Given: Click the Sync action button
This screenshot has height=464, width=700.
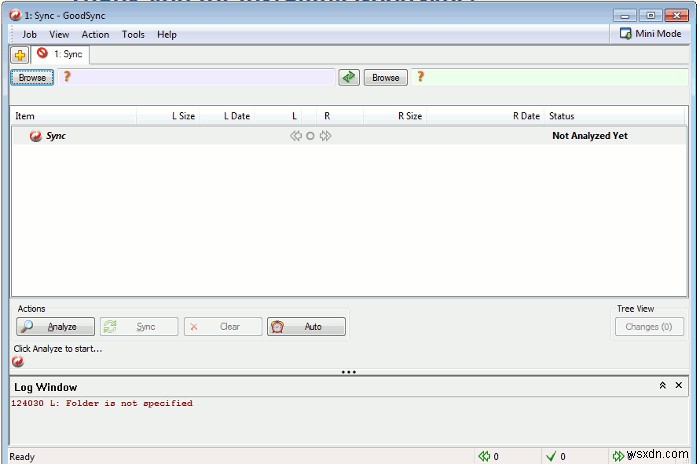Looking at the screenshot, I should (139, 326).
